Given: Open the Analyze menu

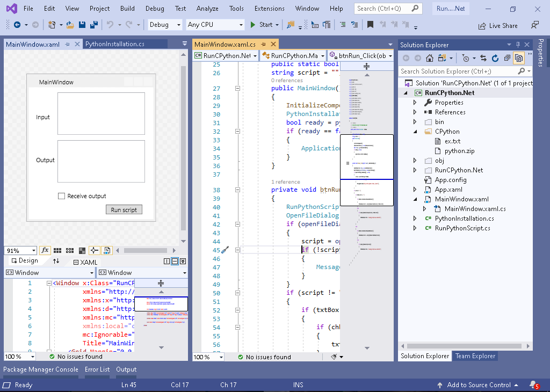Looking at the screenshot, I should tap(207, 9).
